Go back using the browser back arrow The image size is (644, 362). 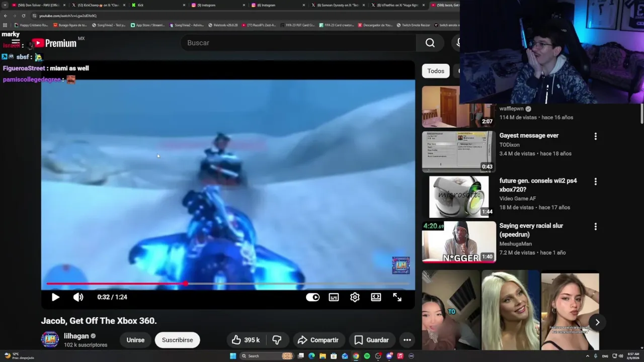(5, 16)
